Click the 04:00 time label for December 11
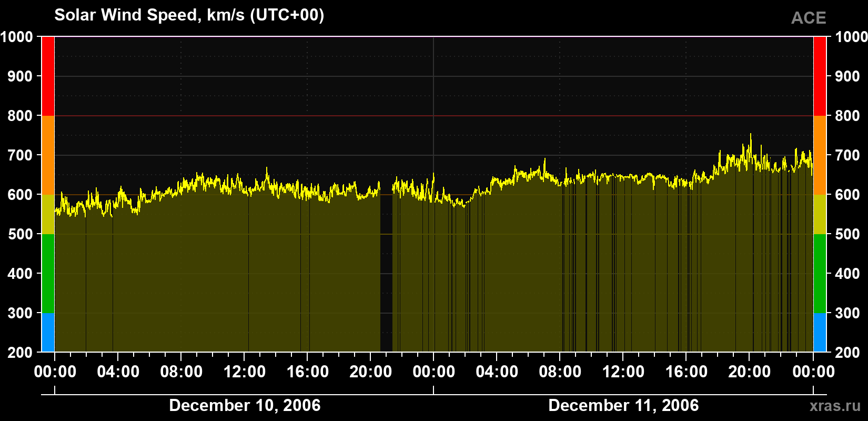 point(497,372)
